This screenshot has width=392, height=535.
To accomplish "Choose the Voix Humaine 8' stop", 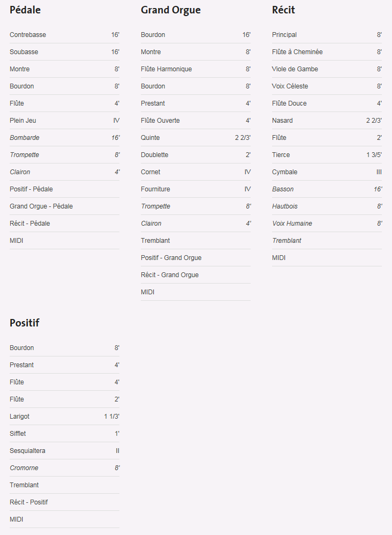I will (x=327, y=224).
